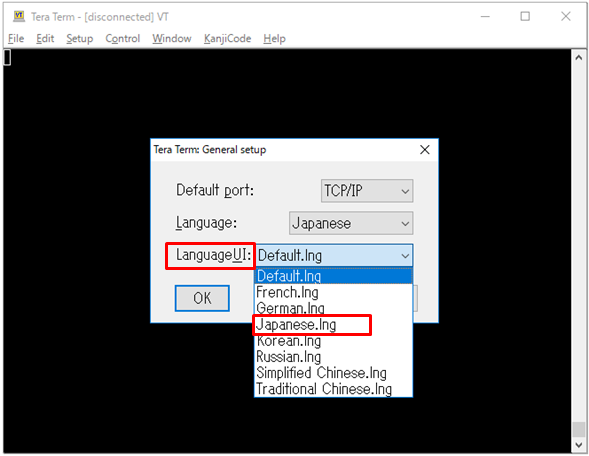
Task: Open the File menu
Action: click(16, 38)
